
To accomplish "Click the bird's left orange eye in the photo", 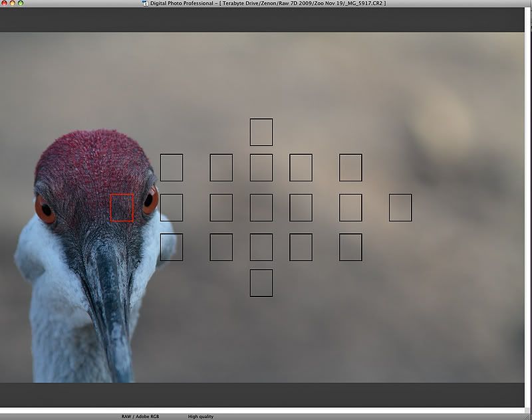I will (45, 210).
